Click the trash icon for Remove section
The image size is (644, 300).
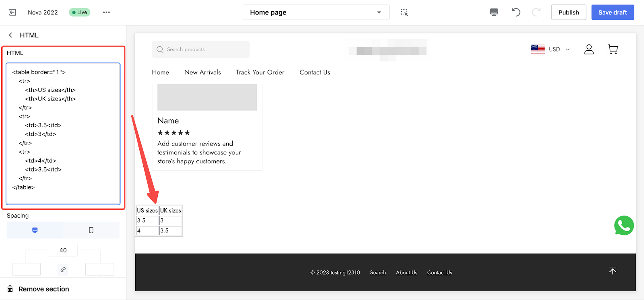click(10, 289)
